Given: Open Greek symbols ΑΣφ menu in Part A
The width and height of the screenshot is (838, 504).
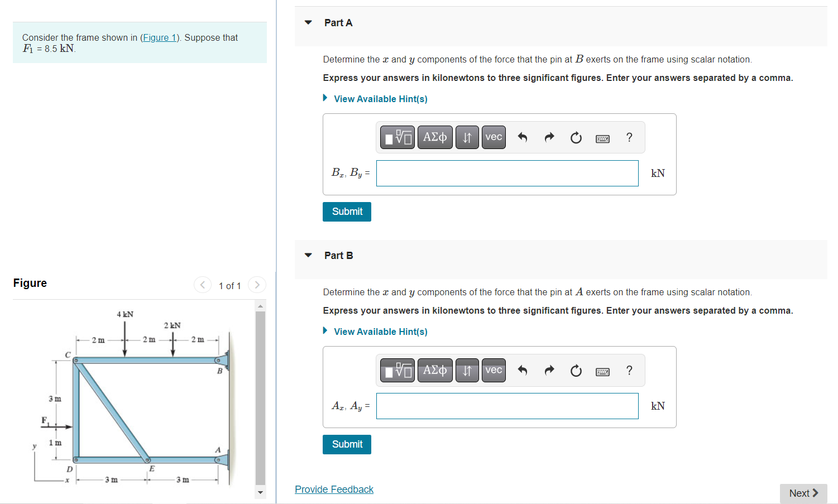Looking at the screenshot, I should click(x=435, y=137).
